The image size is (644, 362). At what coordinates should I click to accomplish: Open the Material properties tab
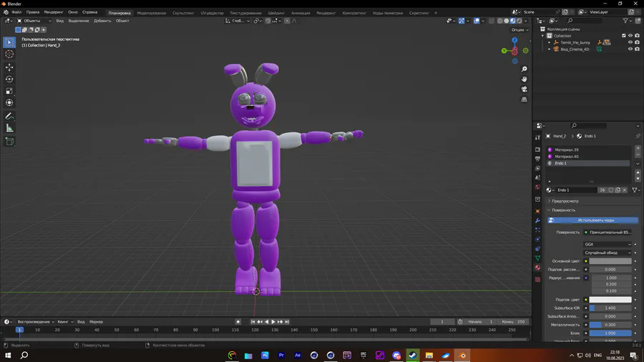(x=537, y=268)
